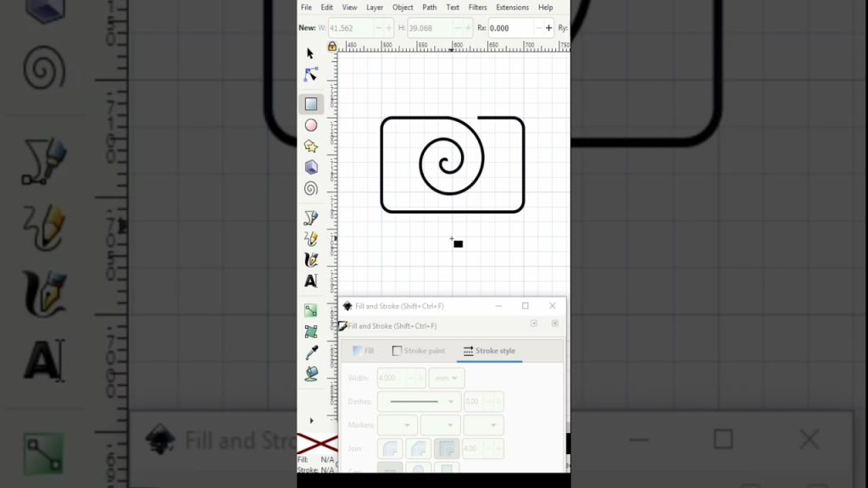The width and height of the screenshot is (868, 488).
Task: Expand the toolbox overflow arrow
Action: [x=311, y=420]
